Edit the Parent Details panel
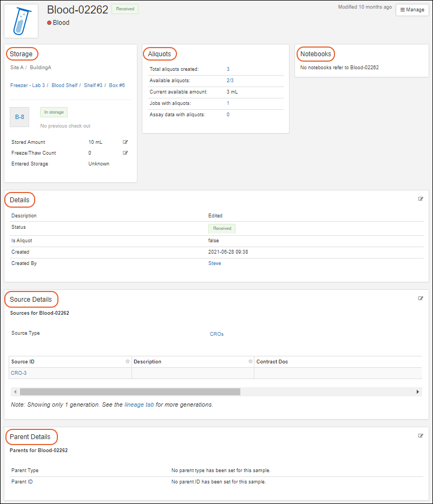The image size is (433, 504). pyautogui.click(x=421, y=436)
